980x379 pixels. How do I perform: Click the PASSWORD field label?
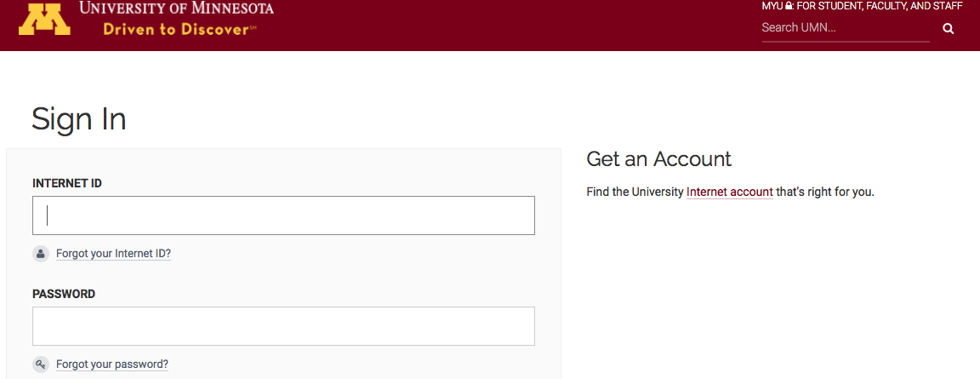coord(64,294)
